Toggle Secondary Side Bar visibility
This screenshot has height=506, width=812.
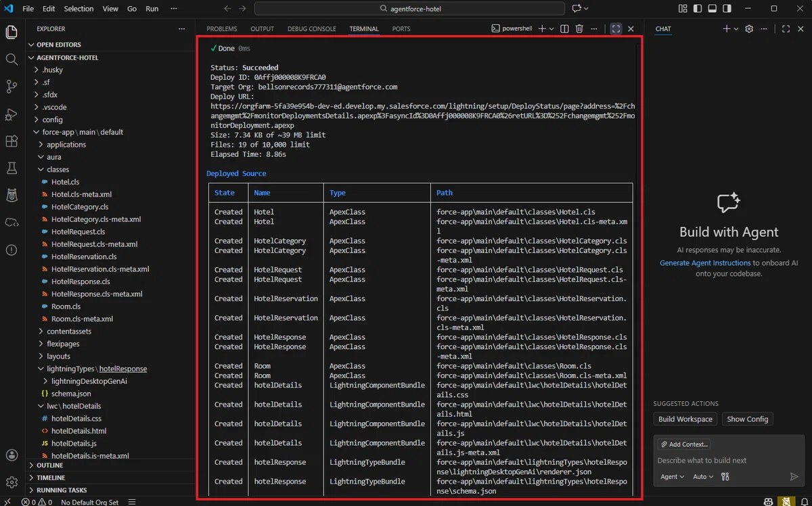pyautogui.click(x=727, y=9)
